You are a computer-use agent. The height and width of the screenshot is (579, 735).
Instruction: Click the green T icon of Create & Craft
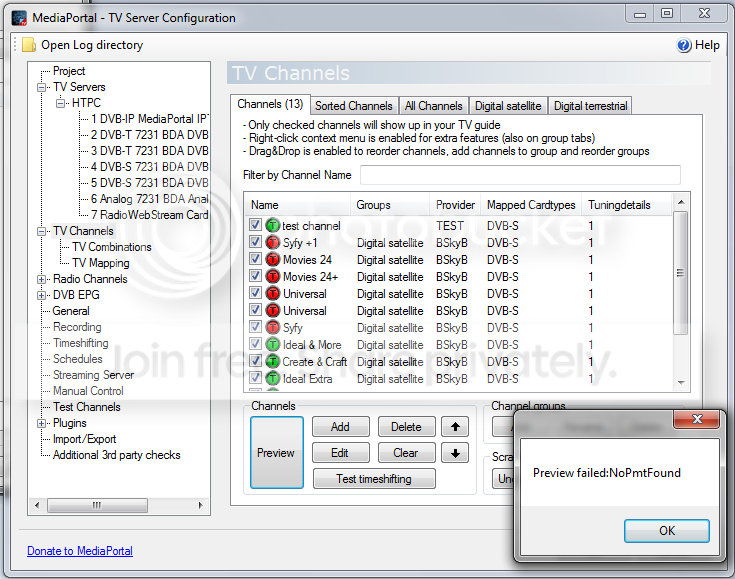272,361
